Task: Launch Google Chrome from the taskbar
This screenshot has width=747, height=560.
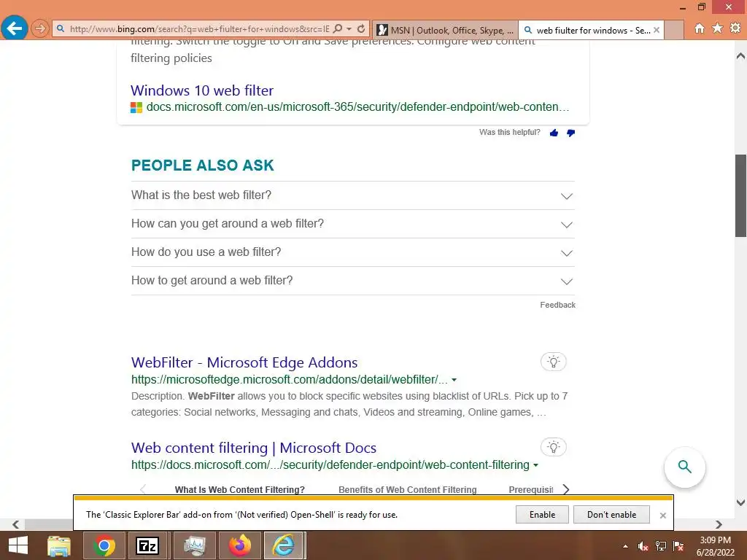Action: tap(104, 545)
